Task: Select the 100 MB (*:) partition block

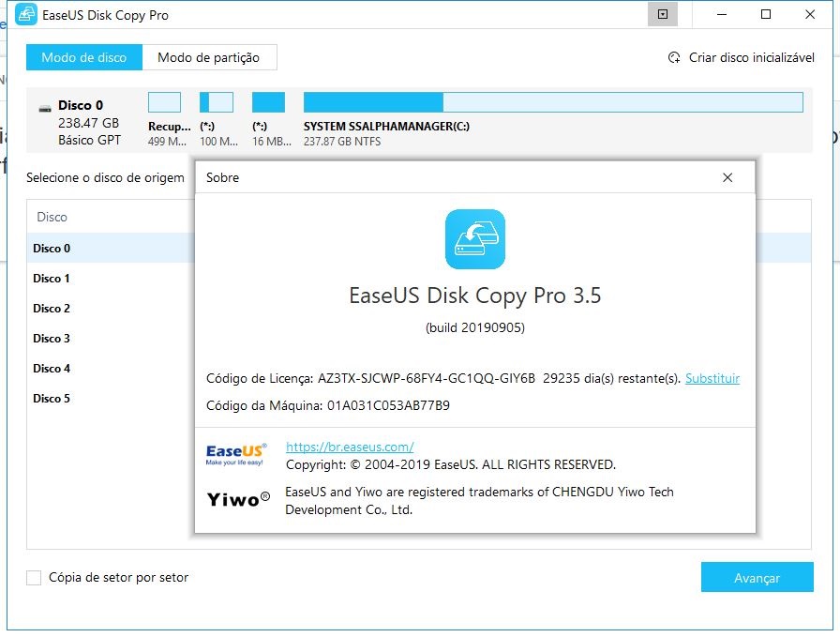Action: tap(217, 102)
